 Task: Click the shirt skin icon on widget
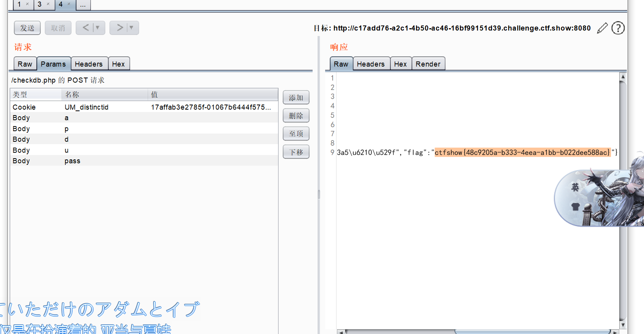[575, 206]
